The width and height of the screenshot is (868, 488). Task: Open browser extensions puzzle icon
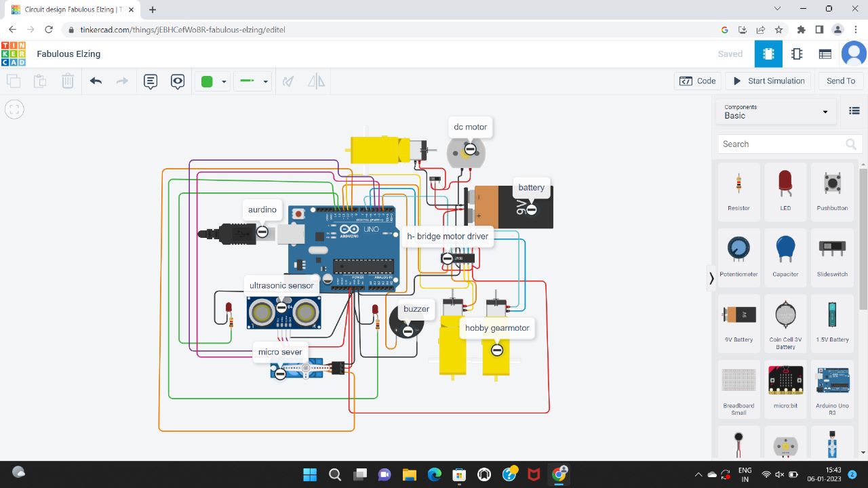(801, 30)
